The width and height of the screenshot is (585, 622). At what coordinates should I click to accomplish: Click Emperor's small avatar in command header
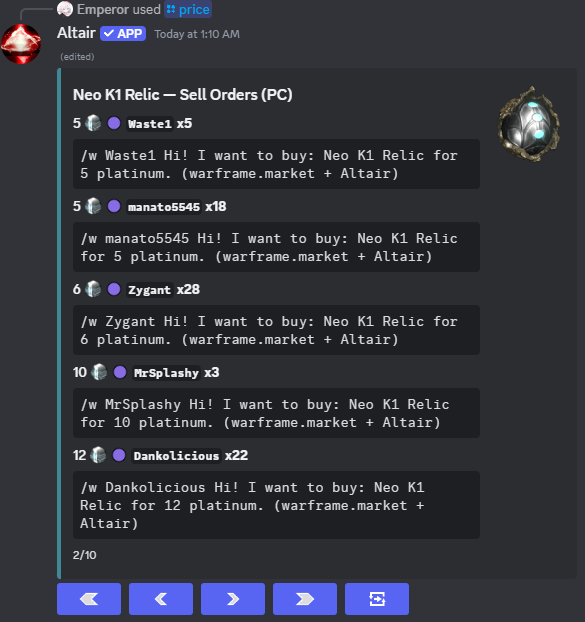[65, 9]
